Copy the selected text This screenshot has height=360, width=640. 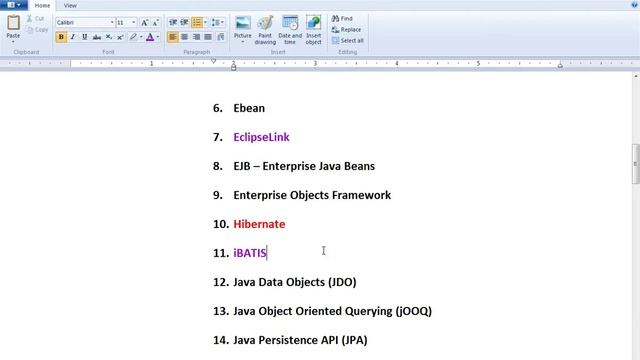coord(38,29)
